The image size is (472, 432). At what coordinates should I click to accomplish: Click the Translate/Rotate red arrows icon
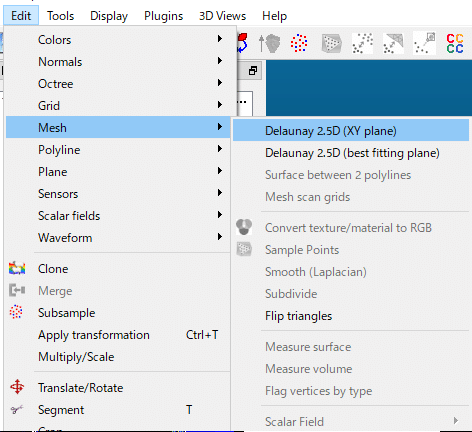17,387
